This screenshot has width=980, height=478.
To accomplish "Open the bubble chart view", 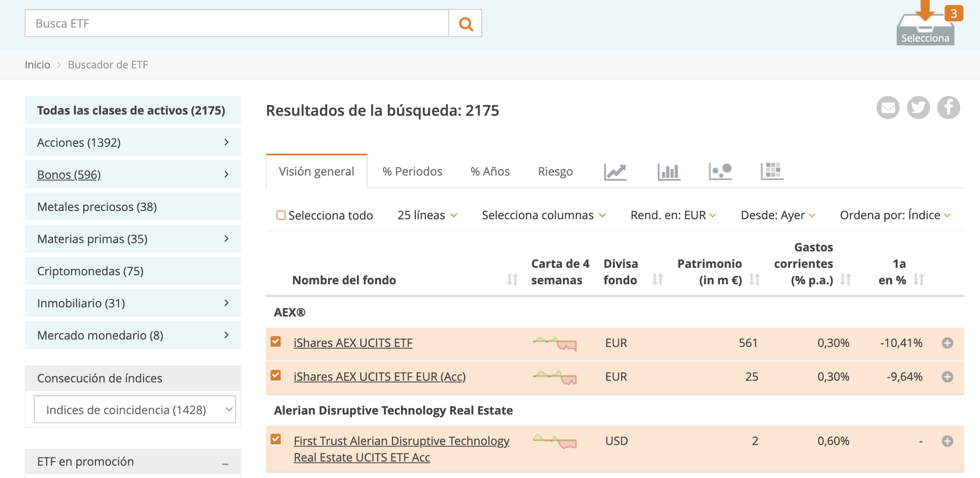I will [720, 171].
